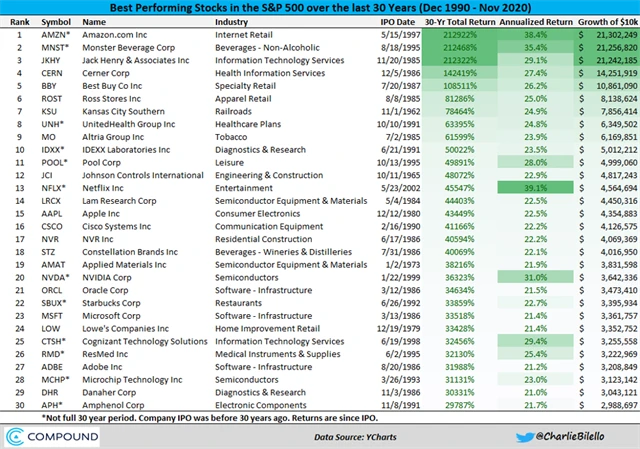
Task: Select the Industry column header
Action: (x=231, y=22)
